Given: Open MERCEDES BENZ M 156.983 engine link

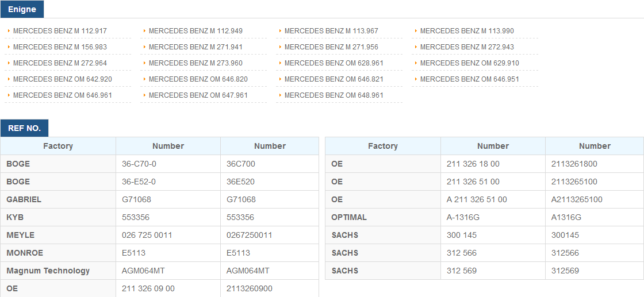Looking at the screenshot, I should point(60,47).
